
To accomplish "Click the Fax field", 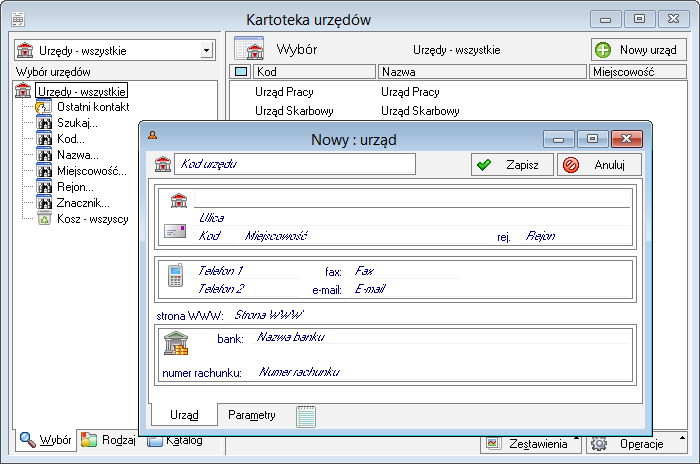I will pyautogui.click(x=405, y=271).
